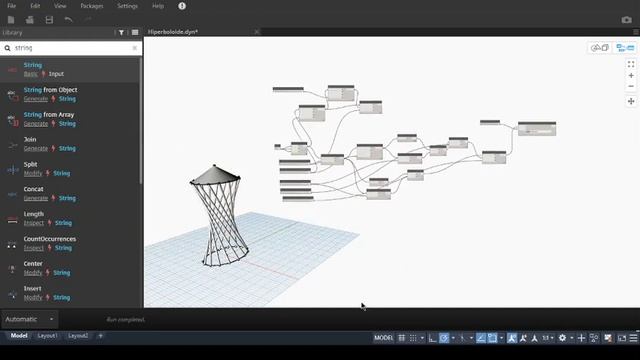Focus the library search field
The width and height of the screenshot is (640, 360).
tap(71, 48)
